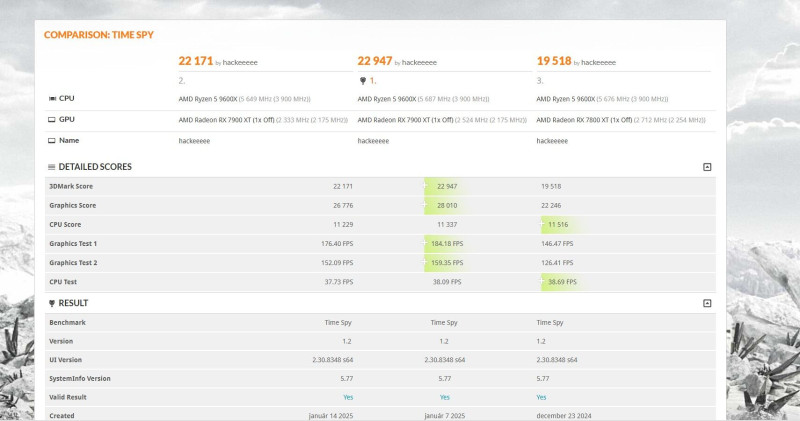Click the highlighted 38.69 FPS value

(x=562, y=282)
